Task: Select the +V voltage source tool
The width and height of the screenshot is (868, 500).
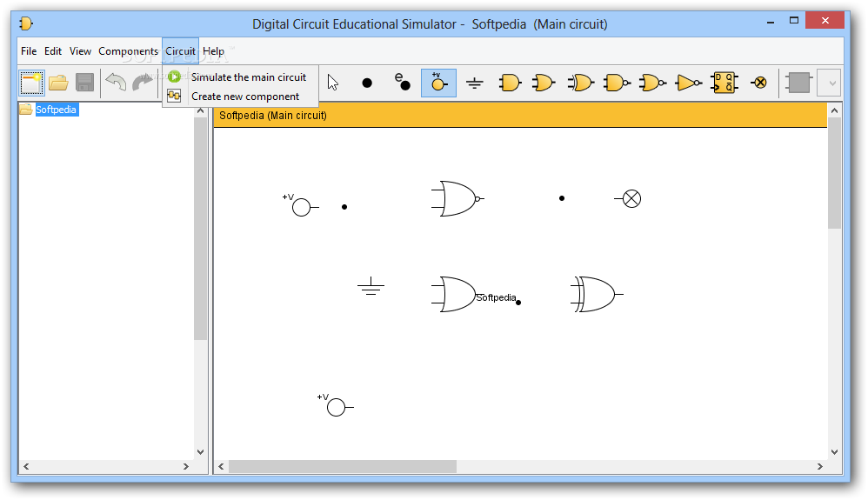Action: (x=438, y=83)
